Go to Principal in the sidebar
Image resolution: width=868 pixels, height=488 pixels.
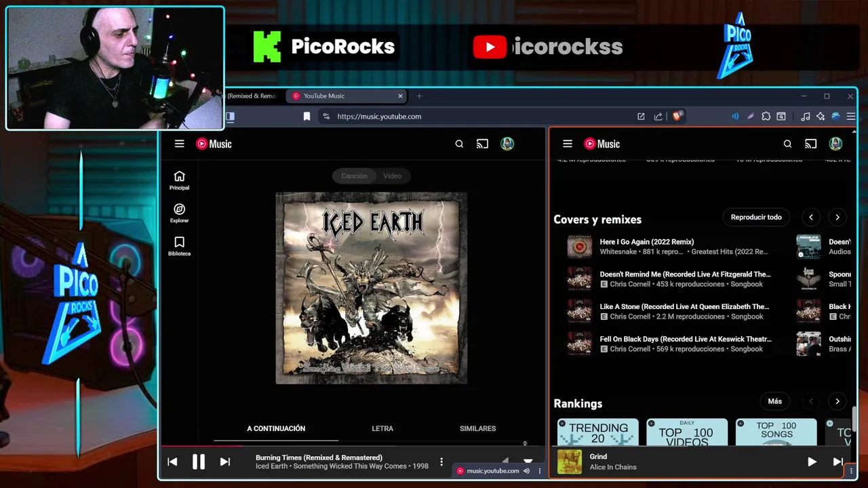(x=179, y=180)
